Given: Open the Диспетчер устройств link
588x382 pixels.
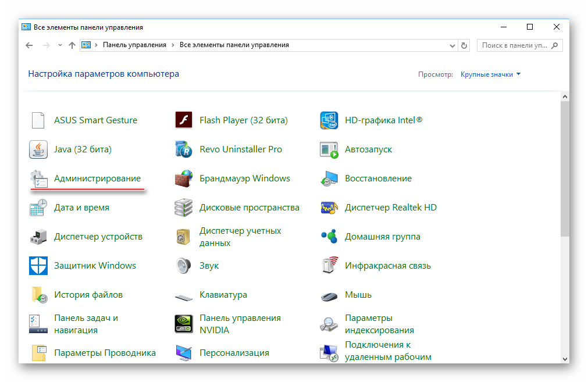Looking at the screenshot, I should 98,237.
